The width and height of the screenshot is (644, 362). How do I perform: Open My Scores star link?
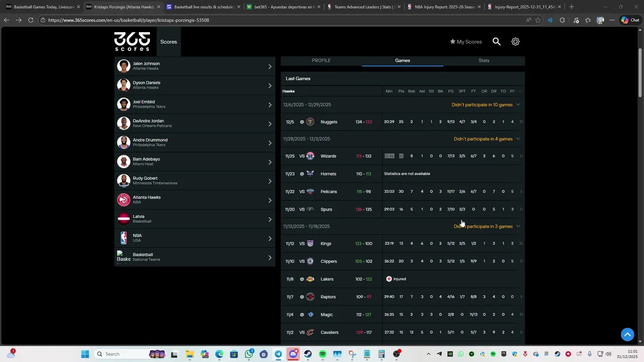click(x=466, y=42)
